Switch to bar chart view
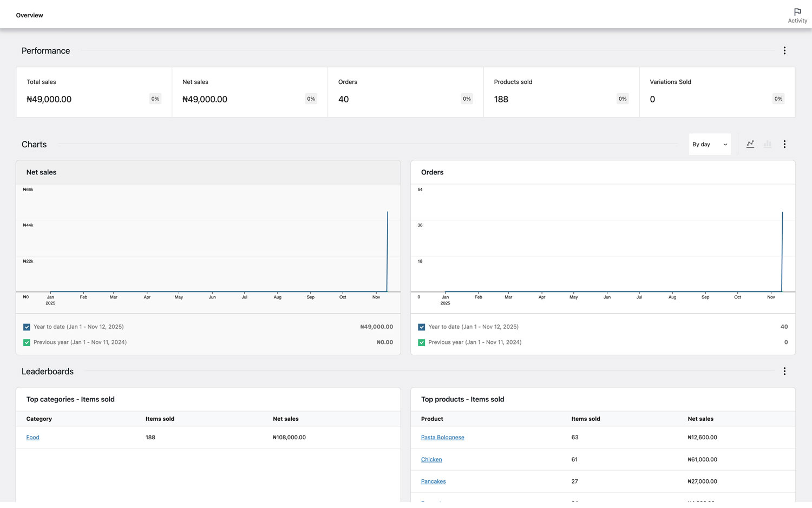The height and width of the screenshot is (508, 812). (x=767, y=145)
